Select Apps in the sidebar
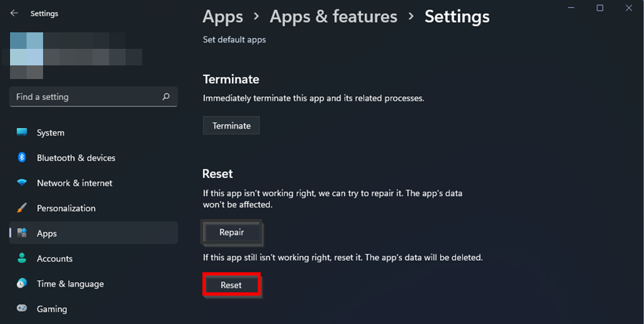Screen dimensions: 644x324 47,233
